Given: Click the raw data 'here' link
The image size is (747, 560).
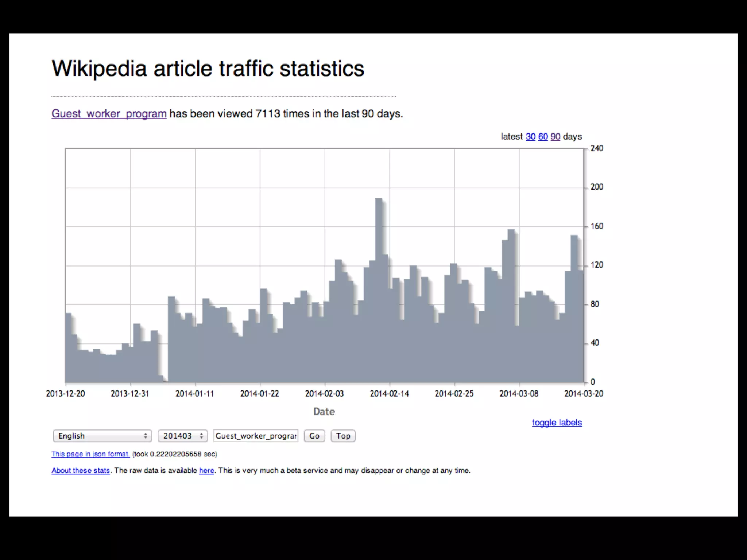Looking at the screenshot, I should coord(206,471).
